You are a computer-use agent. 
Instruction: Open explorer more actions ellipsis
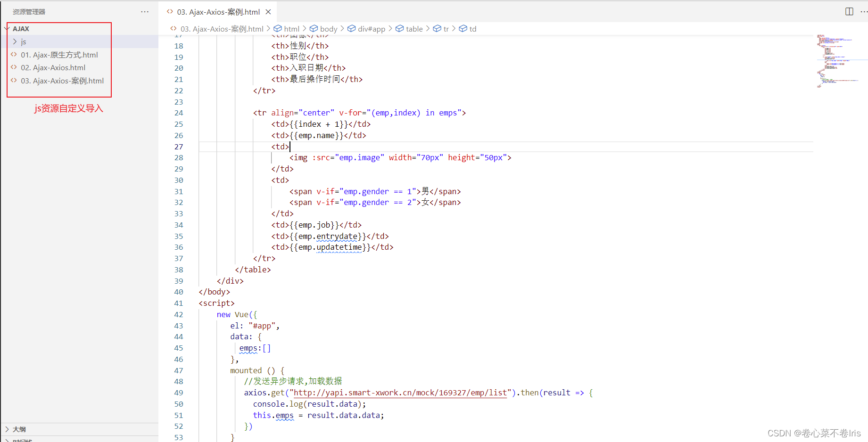coord(145,12)
